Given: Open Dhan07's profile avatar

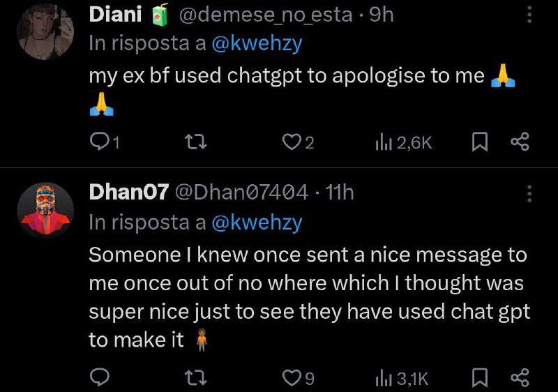Looking at the screenshot, I should (45, 210).
